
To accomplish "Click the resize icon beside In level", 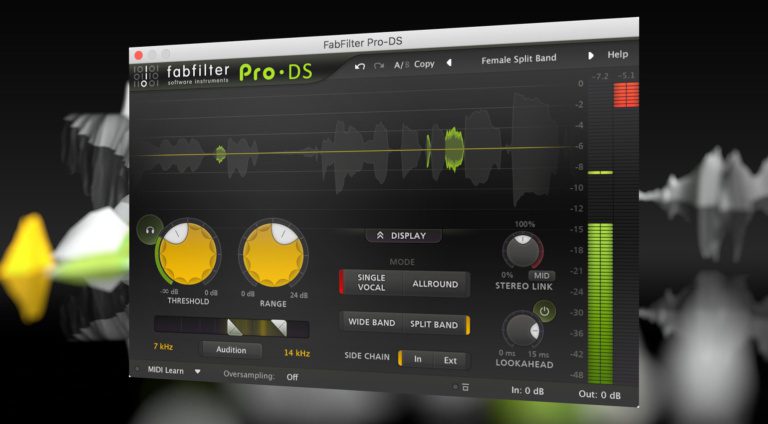I will pyautogui.click(x=465, y=387).
